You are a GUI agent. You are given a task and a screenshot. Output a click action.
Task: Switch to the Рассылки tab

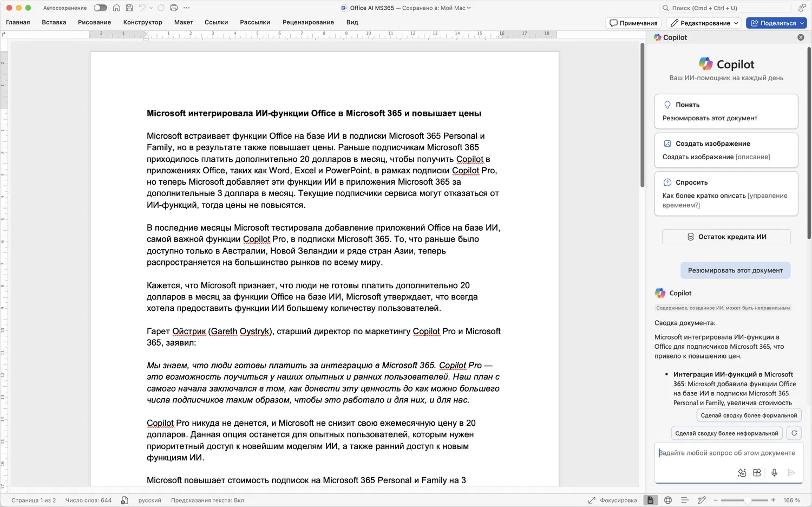point(255,23)
